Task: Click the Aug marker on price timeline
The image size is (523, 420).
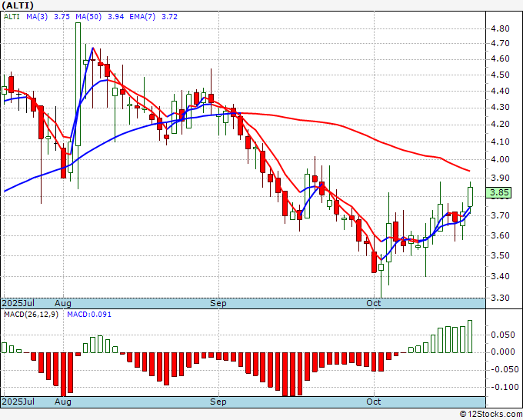Action: tap(63, 303)
